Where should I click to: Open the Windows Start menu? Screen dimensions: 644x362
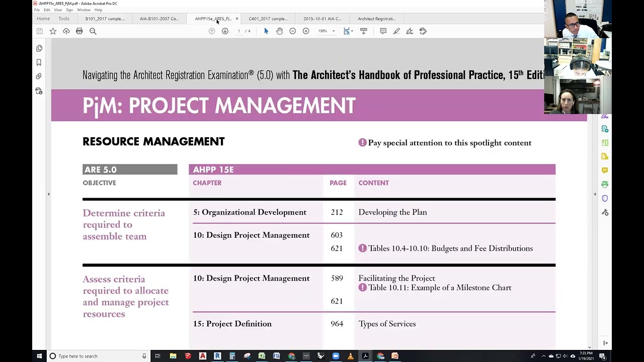(x=39, y=356)
